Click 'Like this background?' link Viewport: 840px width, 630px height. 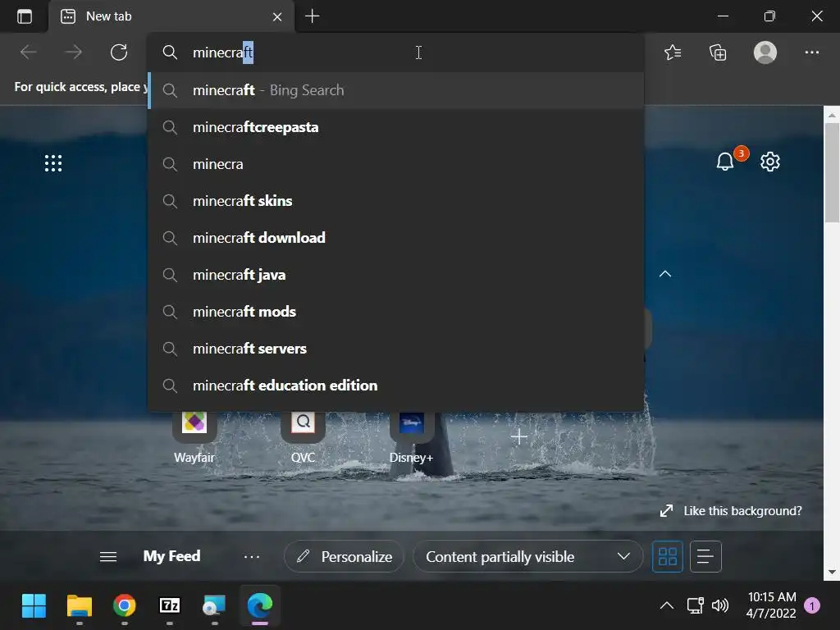click(x=742, y=511)
